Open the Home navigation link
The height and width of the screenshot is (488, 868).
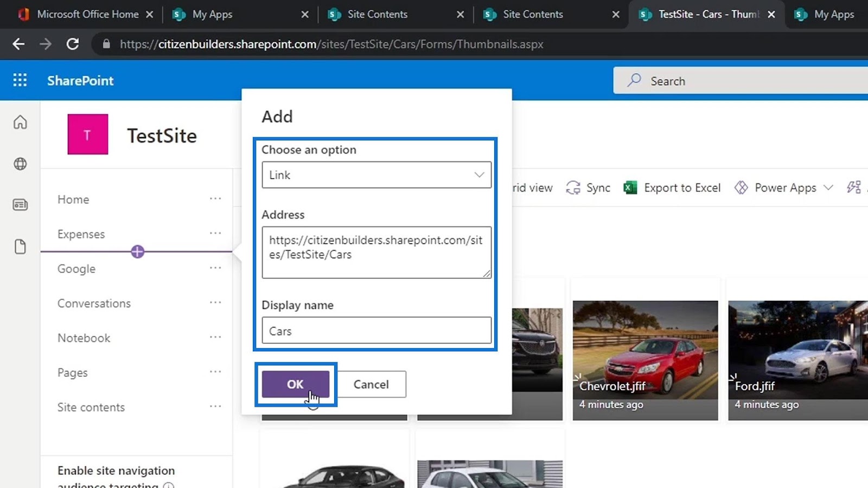73,199
